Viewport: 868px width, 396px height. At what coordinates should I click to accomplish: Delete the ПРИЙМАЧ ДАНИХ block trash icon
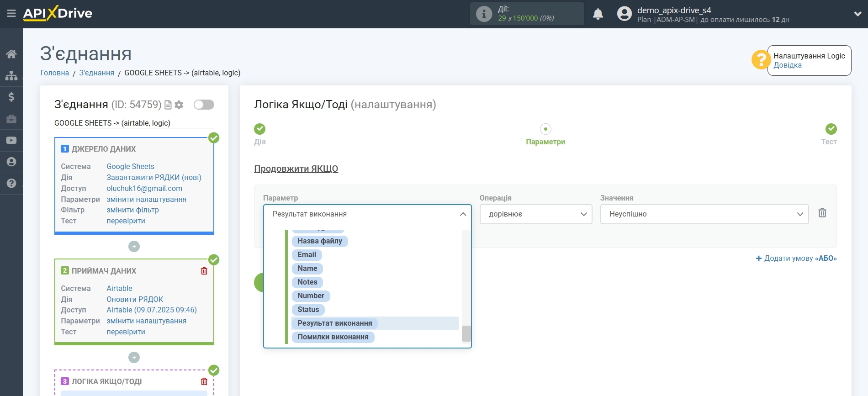tap(204, 271)
